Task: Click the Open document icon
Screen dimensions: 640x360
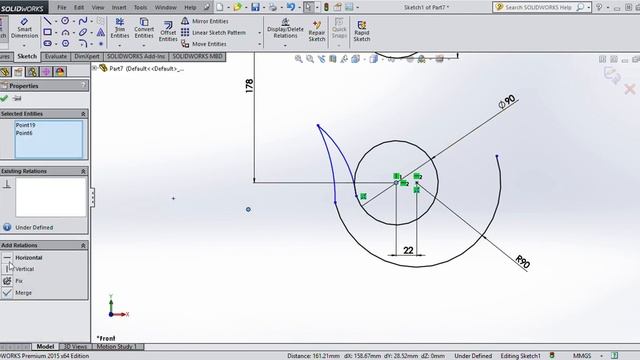Action: coord(237,7)
